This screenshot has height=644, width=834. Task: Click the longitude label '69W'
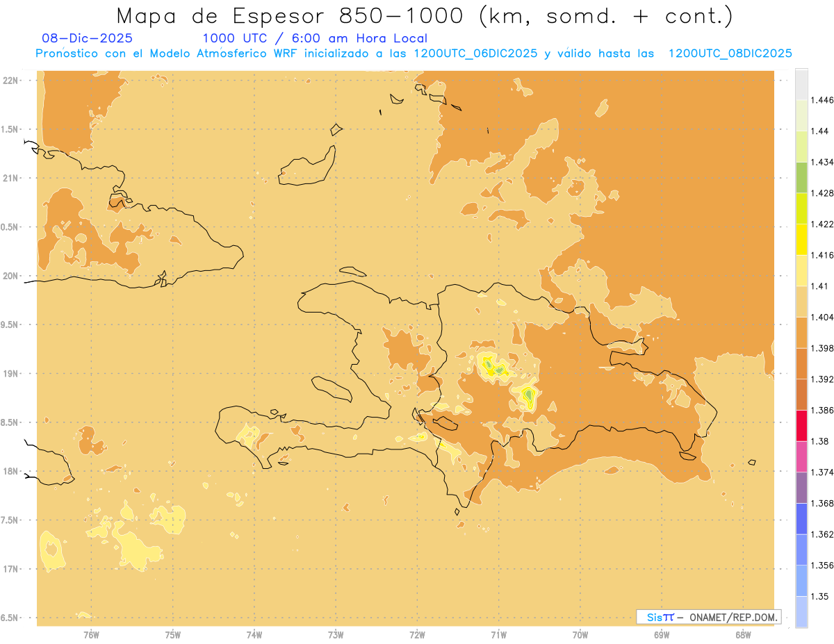tap(662, 634)
